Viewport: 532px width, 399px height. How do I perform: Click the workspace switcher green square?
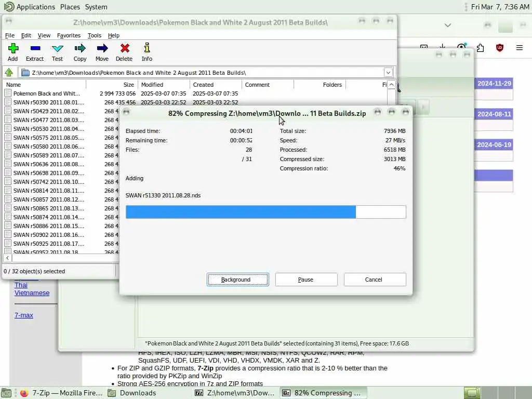click(472, 393)
